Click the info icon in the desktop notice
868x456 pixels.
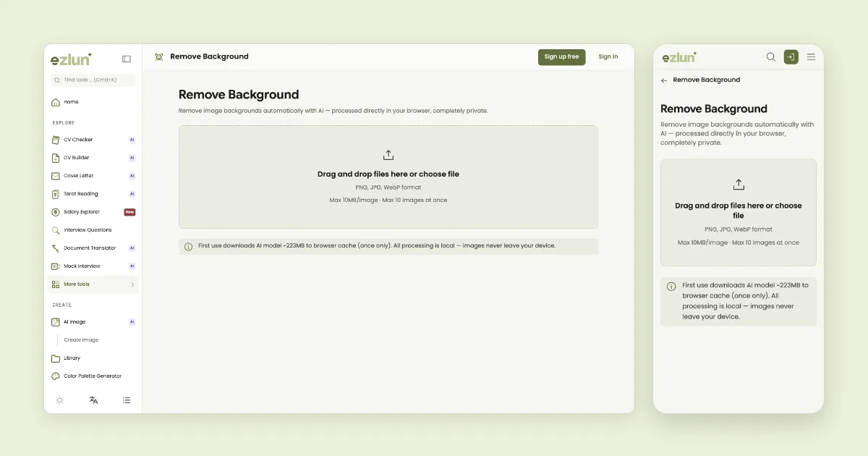[189, 247]
